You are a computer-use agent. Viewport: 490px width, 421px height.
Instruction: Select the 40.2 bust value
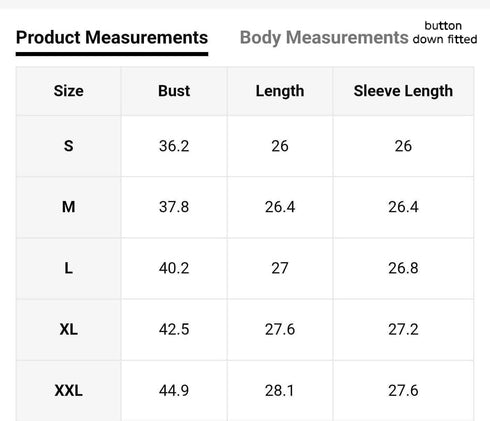click(174, 268)
